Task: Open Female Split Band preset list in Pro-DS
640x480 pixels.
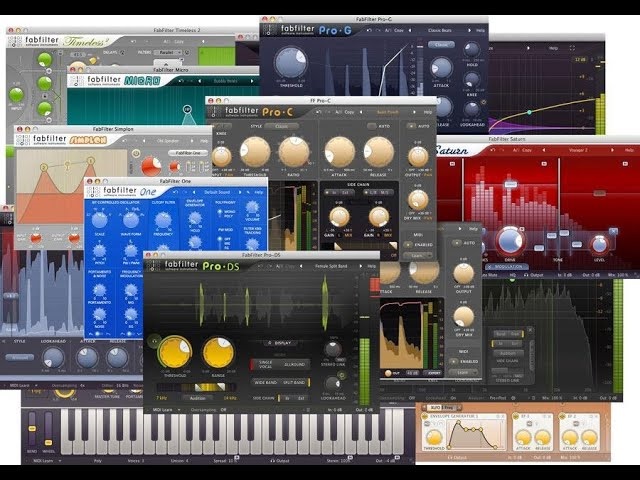Action: pos(331,266)
